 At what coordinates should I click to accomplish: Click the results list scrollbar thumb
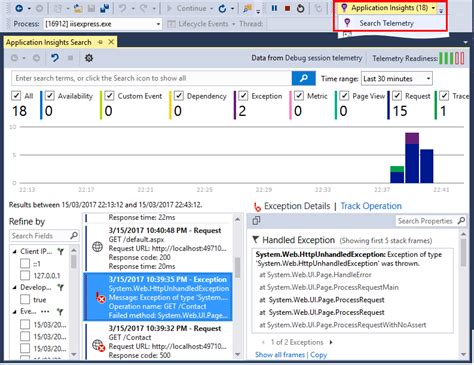(x=237, y=267)
